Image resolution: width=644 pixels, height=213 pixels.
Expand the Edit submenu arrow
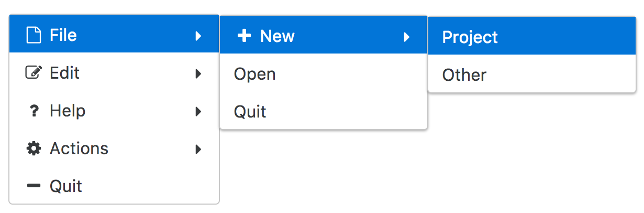point(198,73)
